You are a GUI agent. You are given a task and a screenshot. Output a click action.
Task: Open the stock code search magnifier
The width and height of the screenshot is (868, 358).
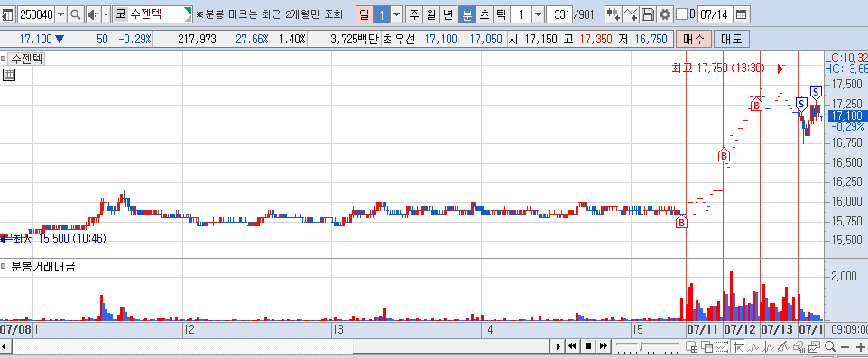(x=75, y=14)
